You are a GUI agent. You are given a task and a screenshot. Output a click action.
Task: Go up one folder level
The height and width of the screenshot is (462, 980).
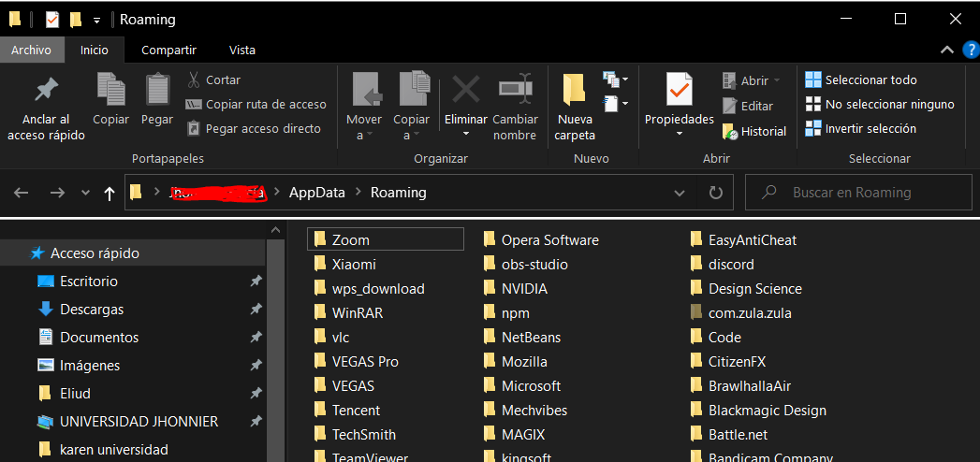pyautogui.click(x=110, y=194)
